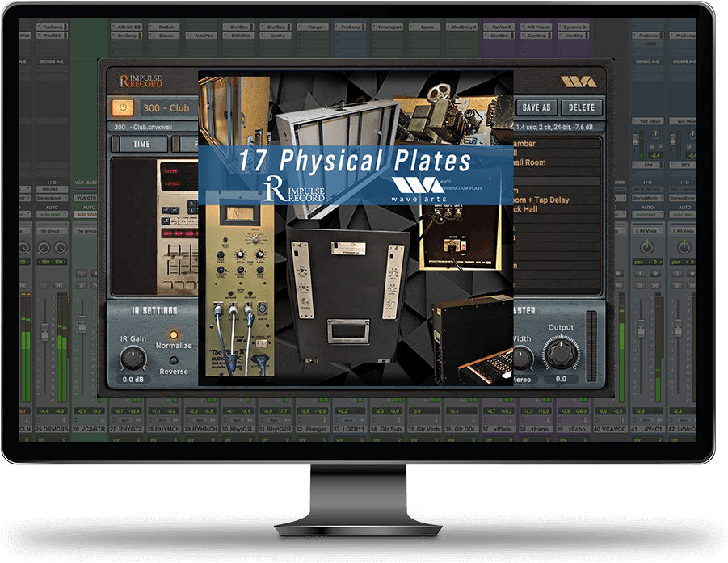Click the dyn button on the LGTR11 track
This screenshot has height=563, width=728.
(x=348, y=421)
